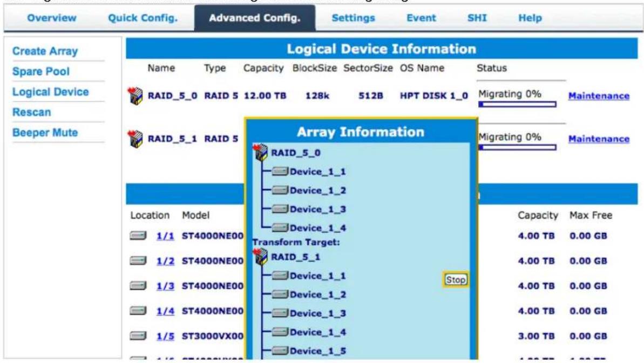Click Logical Device Information header

[x=382, y=49]
